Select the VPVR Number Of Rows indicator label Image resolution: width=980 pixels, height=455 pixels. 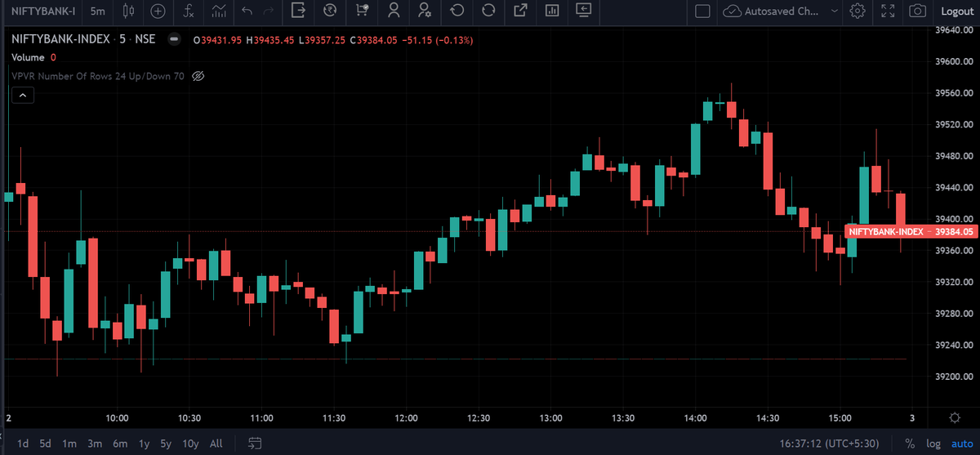pos(98,76)
